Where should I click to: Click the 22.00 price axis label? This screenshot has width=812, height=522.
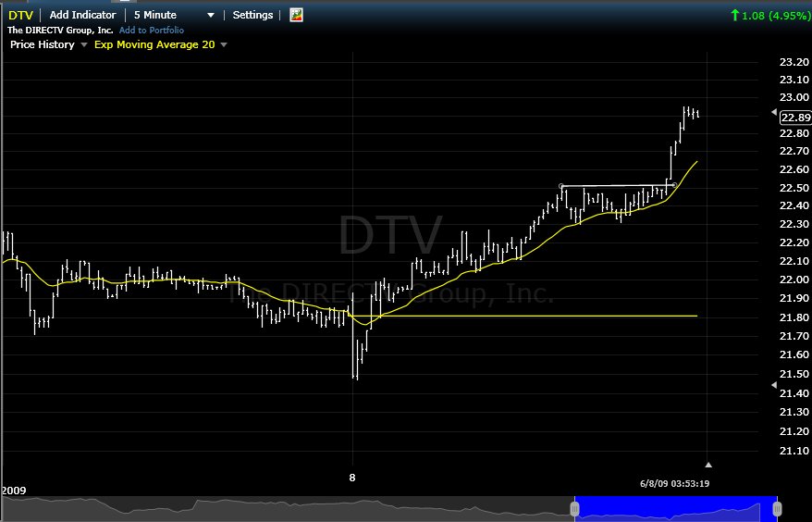(x=794, y=280)
